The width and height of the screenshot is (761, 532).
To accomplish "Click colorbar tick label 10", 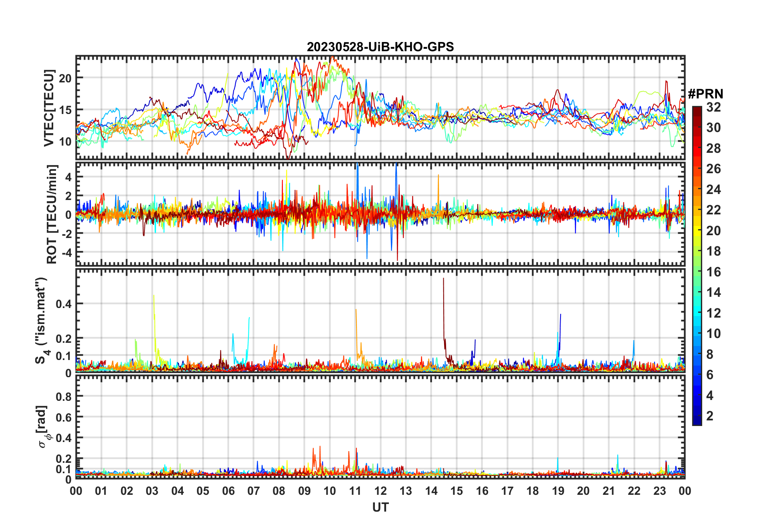I will [x=713, y=334].
